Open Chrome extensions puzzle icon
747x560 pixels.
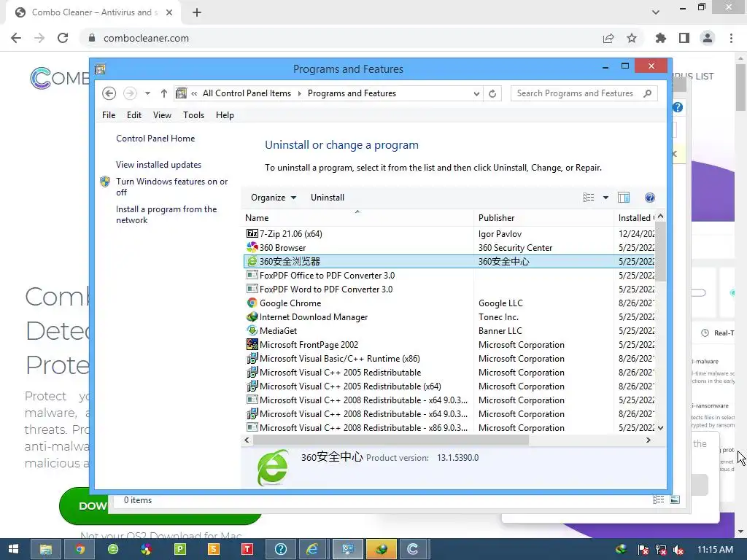(661, 38)
